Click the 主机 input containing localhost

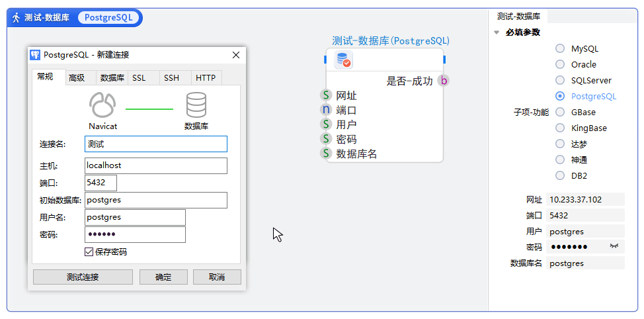[155, 165]
